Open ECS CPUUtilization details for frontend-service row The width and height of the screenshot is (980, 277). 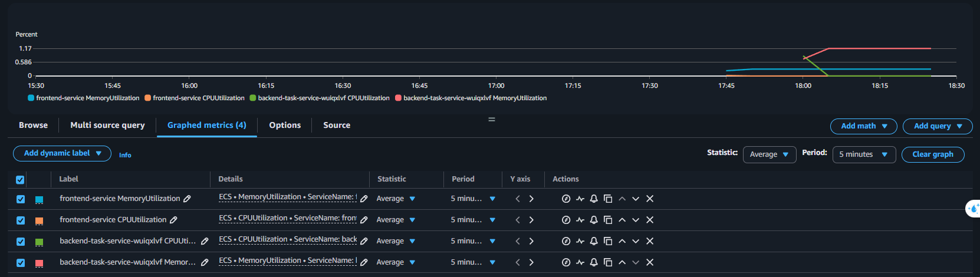pos(288,219)
